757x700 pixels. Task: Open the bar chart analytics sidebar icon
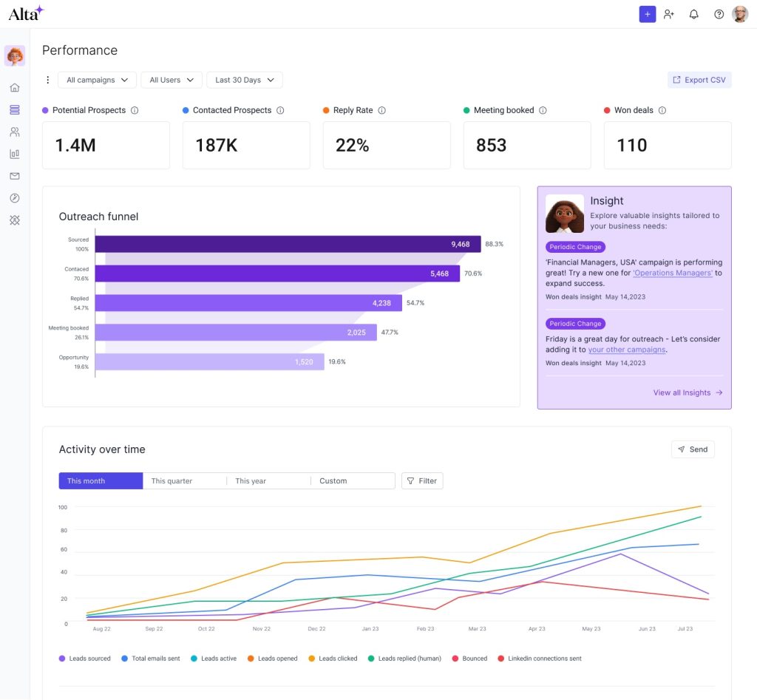coord(15,154)
